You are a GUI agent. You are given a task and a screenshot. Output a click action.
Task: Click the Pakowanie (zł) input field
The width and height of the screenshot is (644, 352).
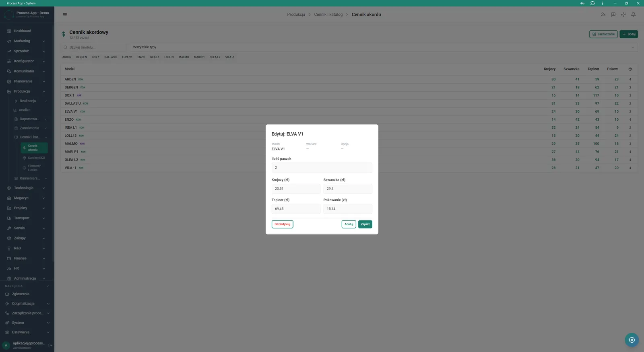[348, 209]
